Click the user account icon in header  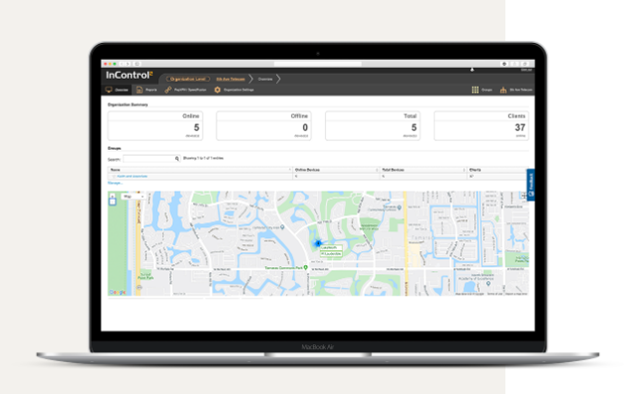coord(472,70)
